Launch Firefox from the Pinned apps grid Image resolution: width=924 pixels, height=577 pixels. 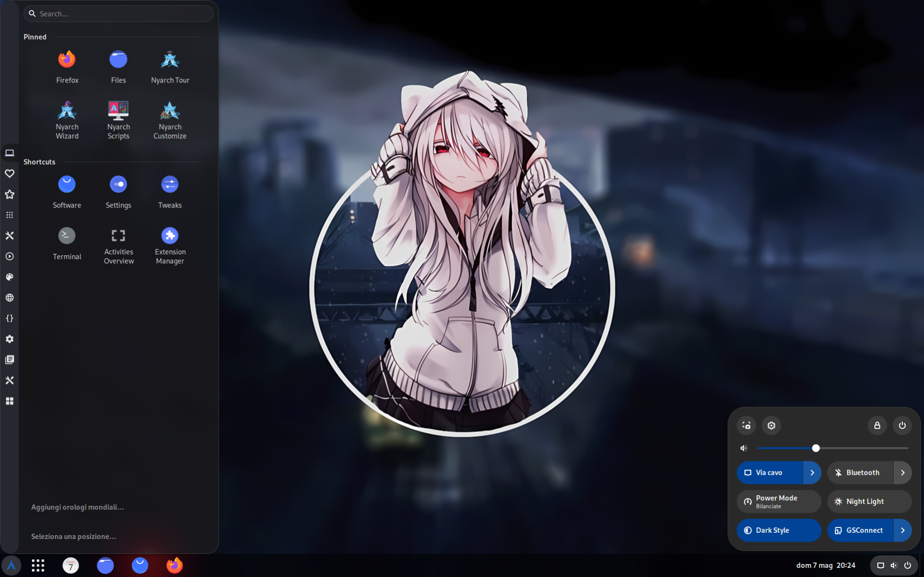(x=67, y=67)
